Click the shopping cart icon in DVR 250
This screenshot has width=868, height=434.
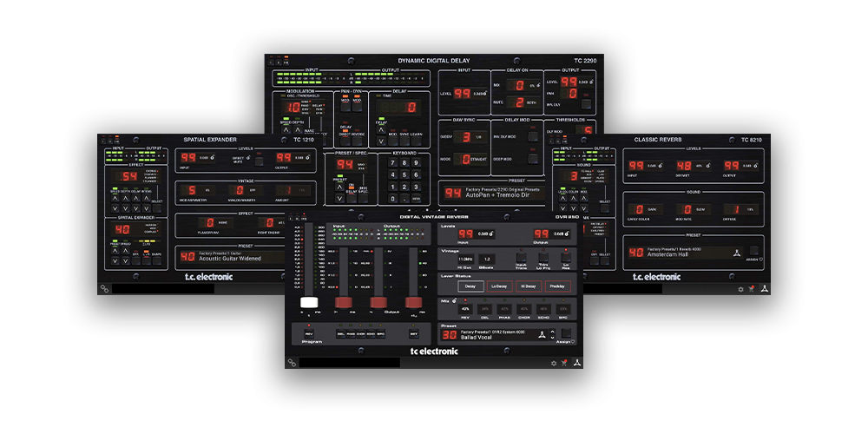(563, 363)
